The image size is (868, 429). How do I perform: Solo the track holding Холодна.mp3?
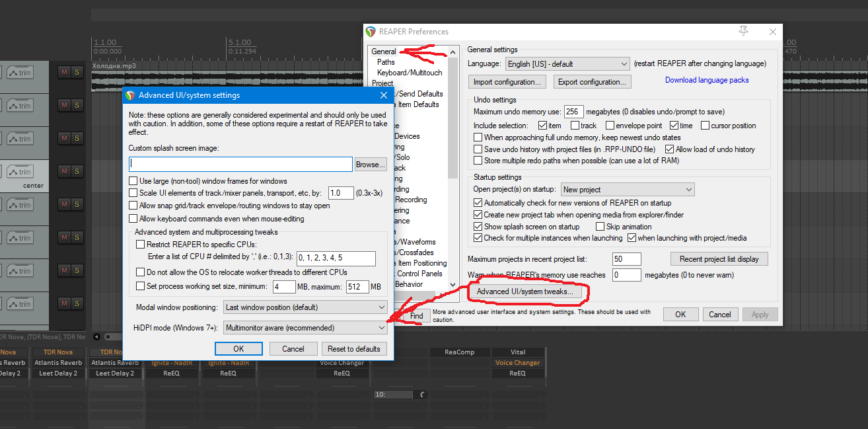pos(76,72)
